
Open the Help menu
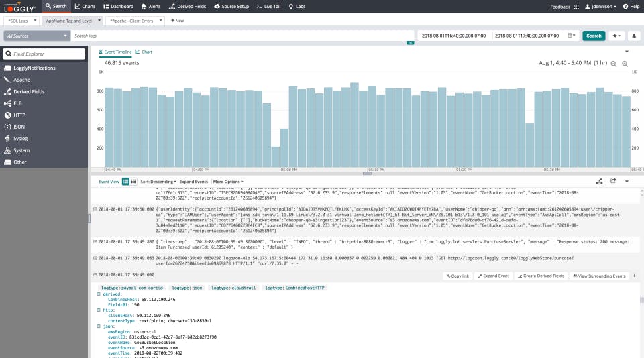(631, 7)
